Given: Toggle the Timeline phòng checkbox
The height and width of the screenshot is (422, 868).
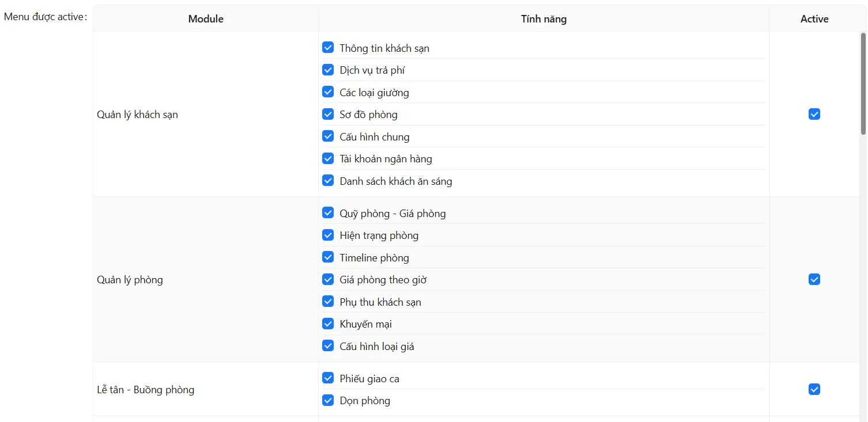Looking at the screenshot, I should coord(328,257).
